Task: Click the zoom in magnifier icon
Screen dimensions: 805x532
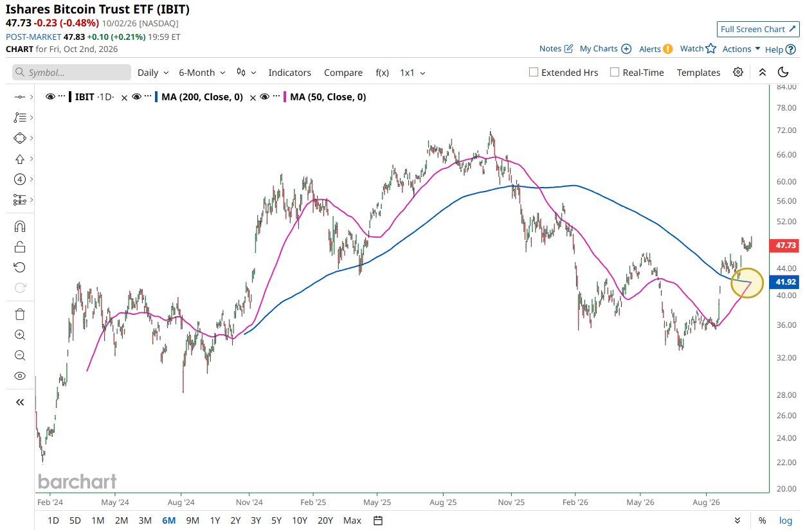Action: tap(19, 335)
